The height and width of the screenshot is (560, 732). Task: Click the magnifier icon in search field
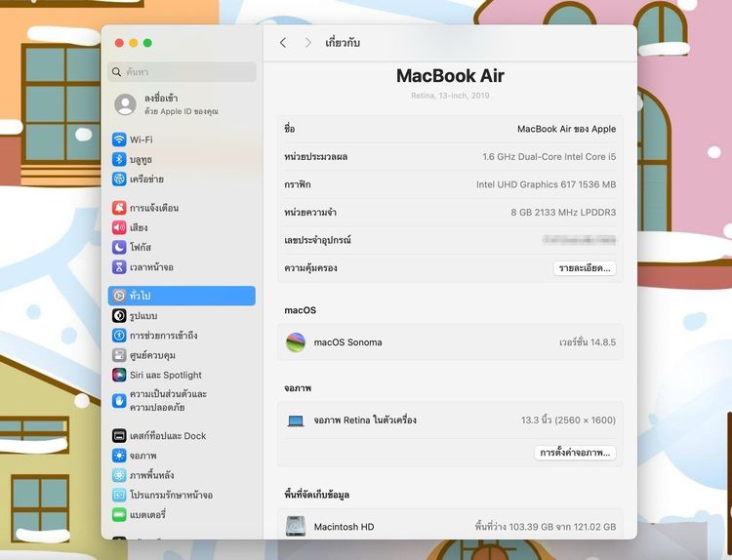coord(117,72)
